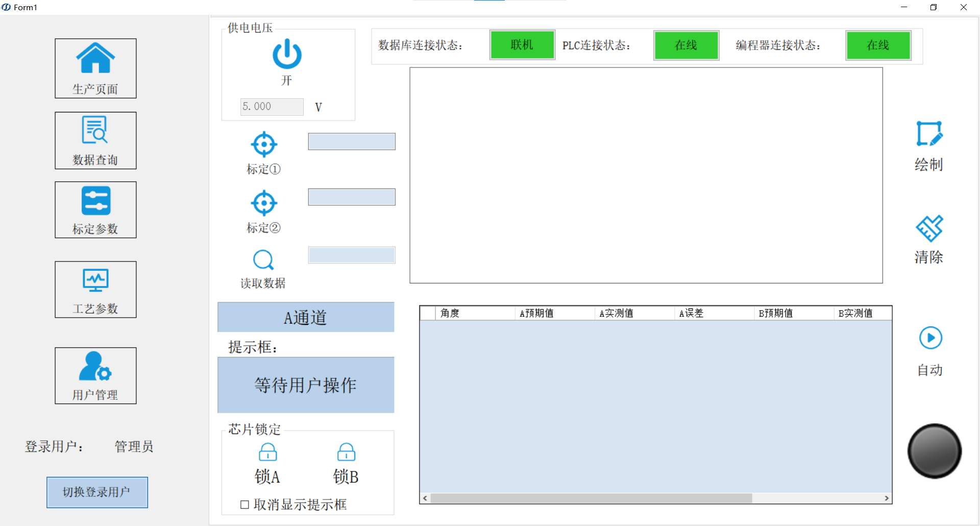The width and height of the screenshot is (980, 526).
Task: Click the 锁B padlock icon
Action: tap(346, 452)
